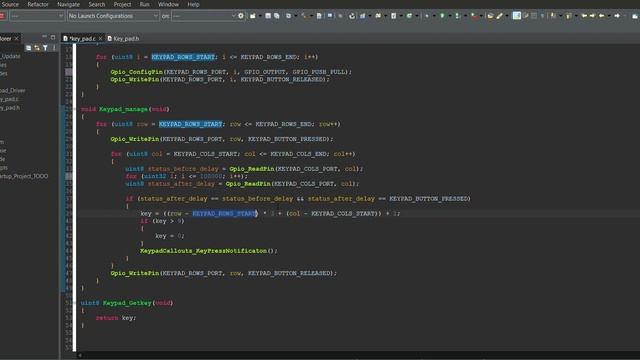Click the Debug bug toolbar icon
Screen dimensions: 640x360
tap(427, 16)
